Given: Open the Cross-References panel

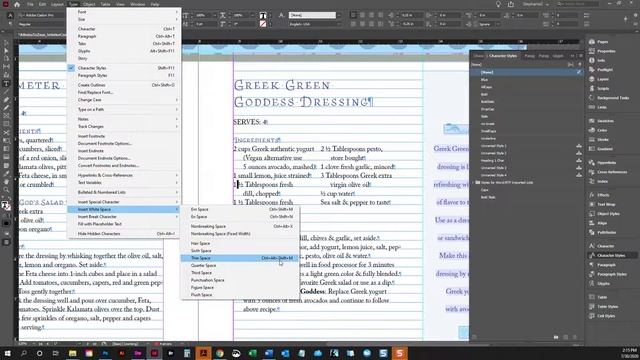Looking at the screenshot, I should tap(607, 172).
